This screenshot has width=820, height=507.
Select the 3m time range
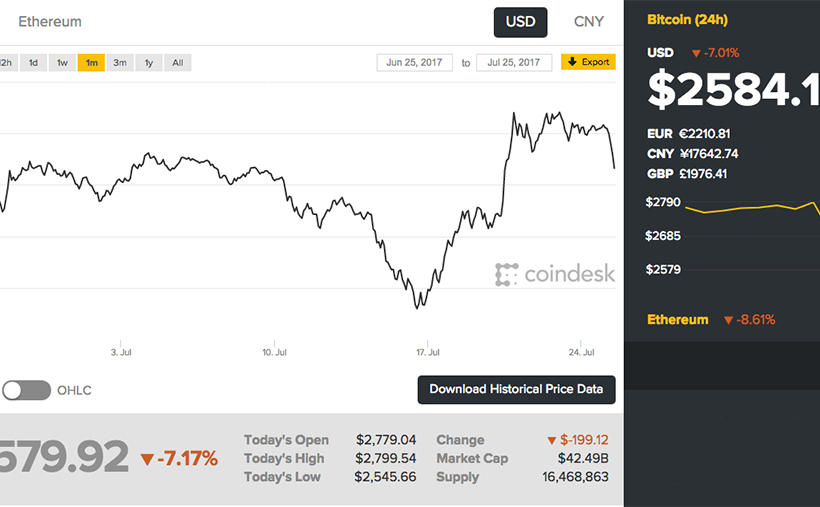pyautogui.click(x=120, y=62)
